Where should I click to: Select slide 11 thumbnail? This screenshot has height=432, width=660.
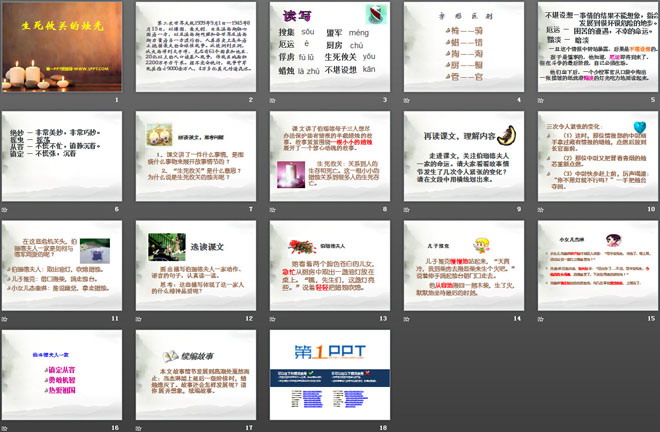[x=62, y=266]
